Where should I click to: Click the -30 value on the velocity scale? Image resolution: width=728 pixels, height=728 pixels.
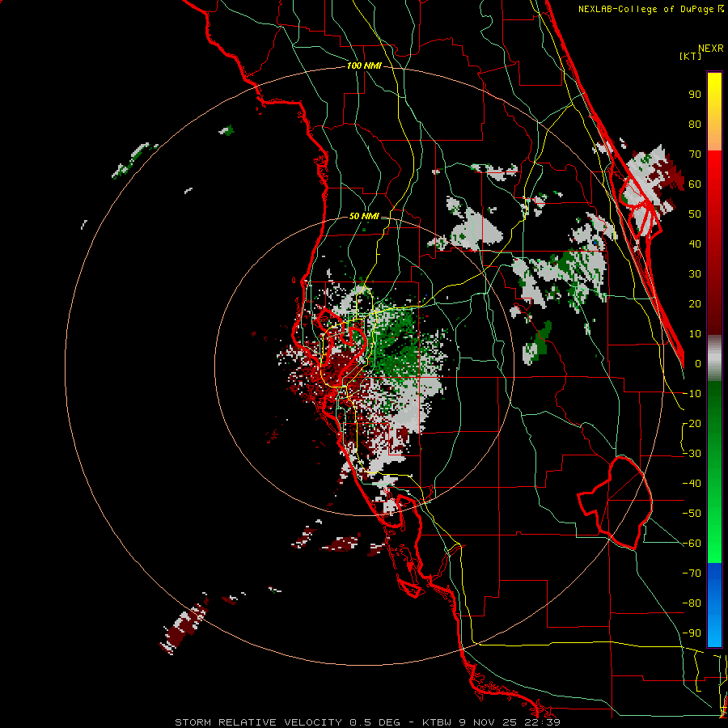[x=692, y=454]
